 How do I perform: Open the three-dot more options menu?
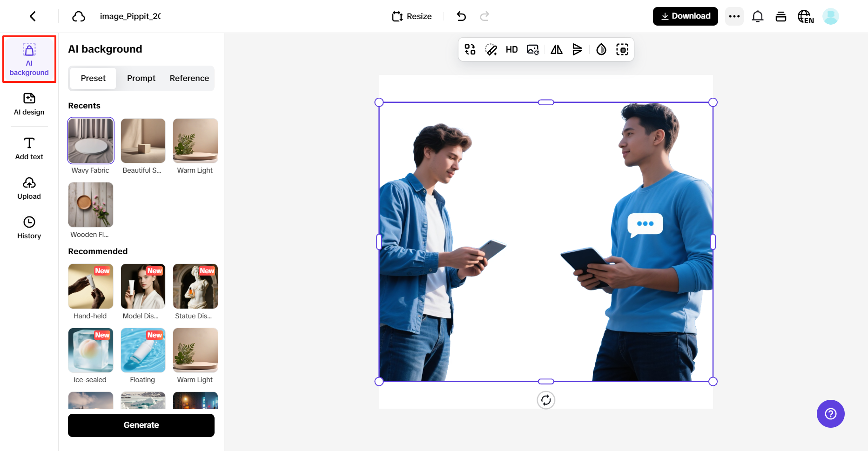734,16
